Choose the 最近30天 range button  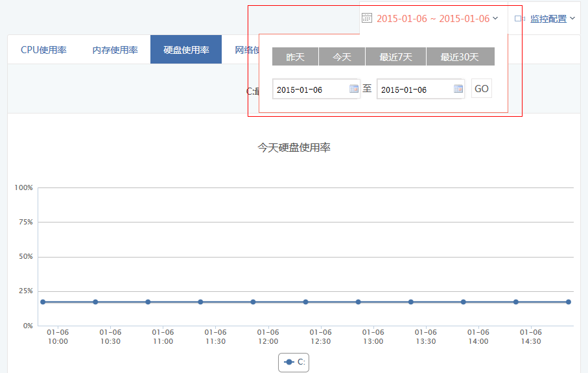coord(460,56)
